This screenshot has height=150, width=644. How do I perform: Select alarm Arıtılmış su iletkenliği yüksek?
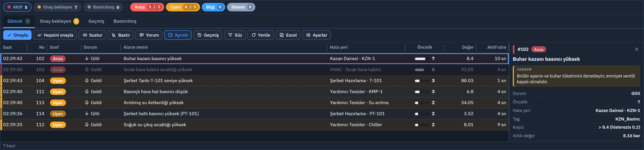coord(254,103)
